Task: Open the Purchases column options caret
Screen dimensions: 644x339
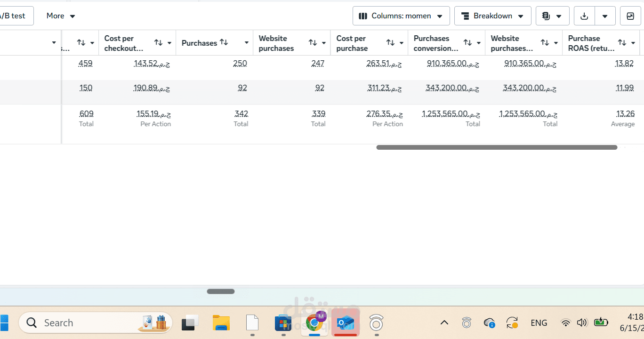Action: [x=247, y=43]
